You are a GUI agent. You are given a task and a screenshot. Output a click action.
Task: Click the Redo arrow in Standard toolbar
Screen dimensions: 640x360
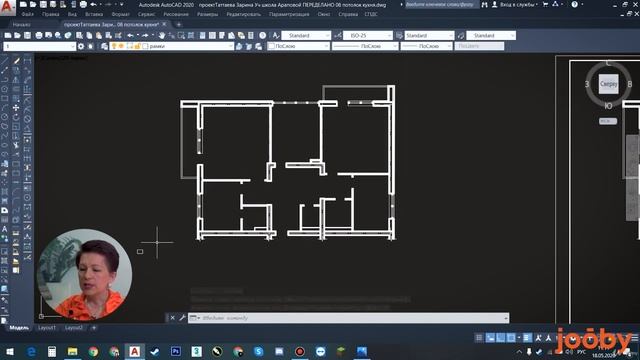click(145, 36)
